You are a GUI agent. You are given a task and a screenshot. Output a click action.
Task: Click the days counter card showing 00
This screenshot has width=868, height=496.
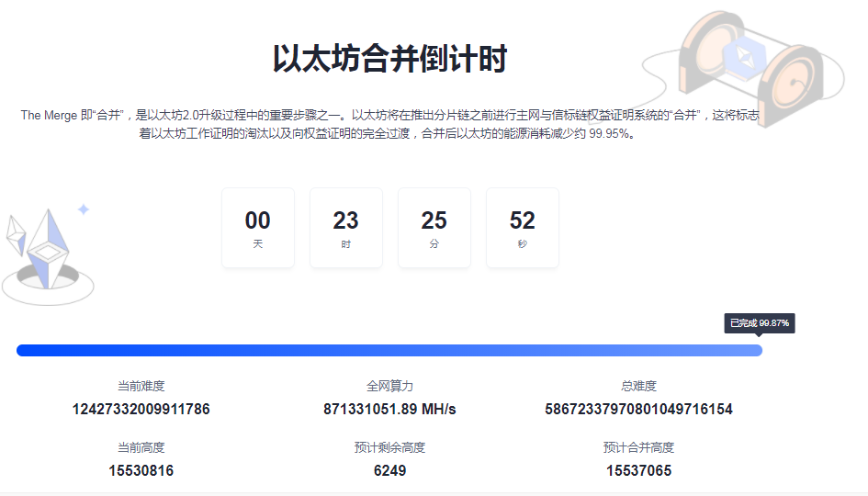[258, 228]
